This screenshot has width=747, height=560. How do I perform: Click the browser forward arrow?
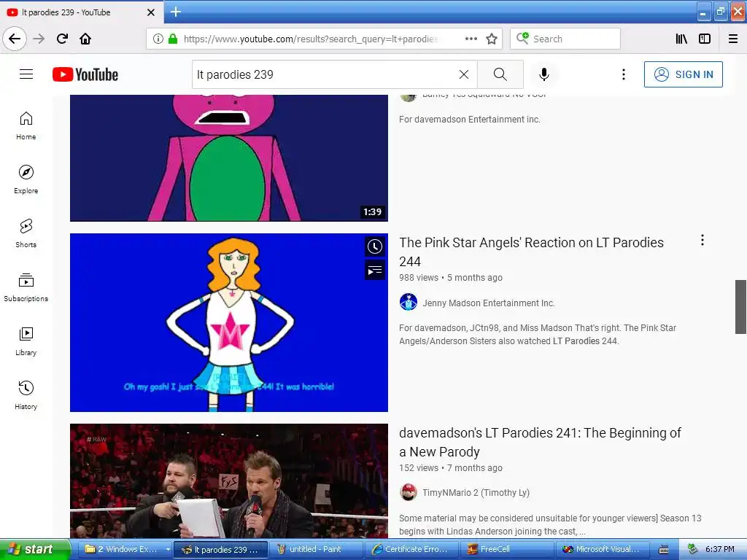pos(39,39)
